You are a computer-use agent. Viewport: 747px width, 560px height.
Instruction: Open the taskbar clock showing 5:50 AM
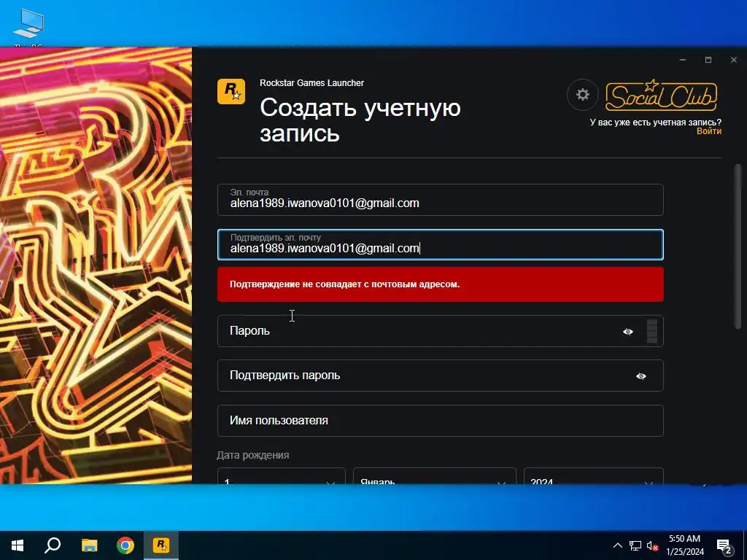click(684, 545)
